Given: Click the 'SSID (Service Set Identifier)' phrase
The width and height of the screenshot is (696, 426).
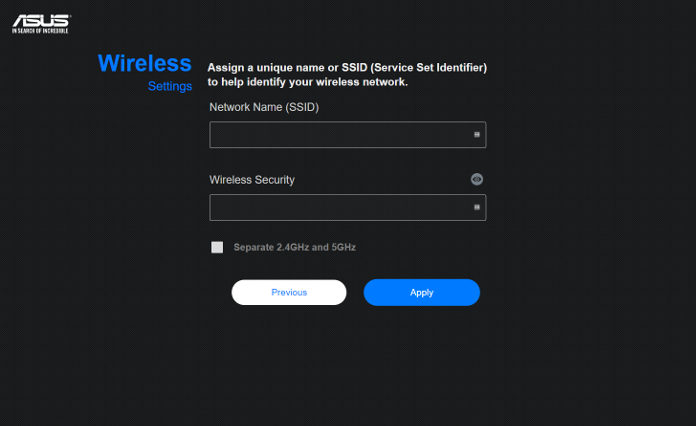Looking at the screenshot, I should pos(414,67).
